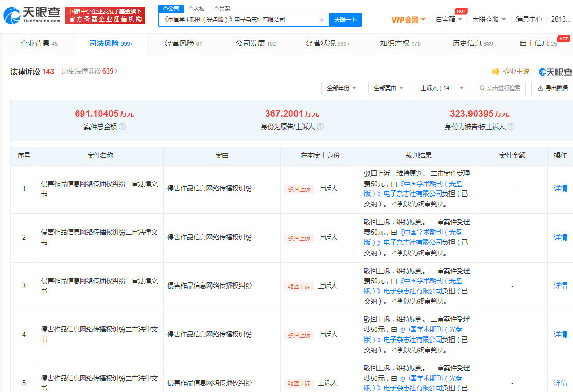Open the 企业背景 tab
The image size is (573, 392).
tap(39, 43)
